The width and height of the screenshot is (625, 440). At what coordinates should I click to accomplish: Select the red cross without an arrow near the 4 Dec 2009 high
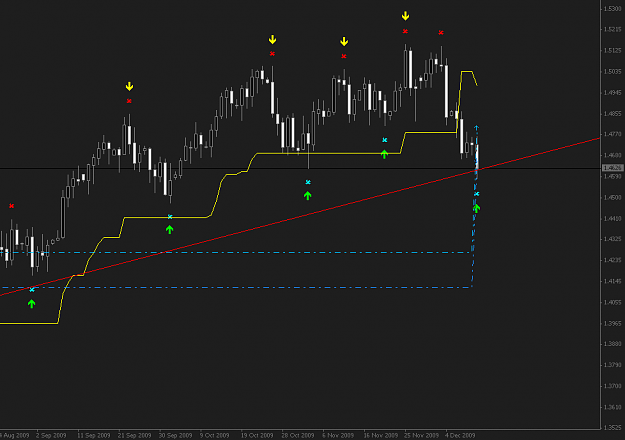point(441,33)
